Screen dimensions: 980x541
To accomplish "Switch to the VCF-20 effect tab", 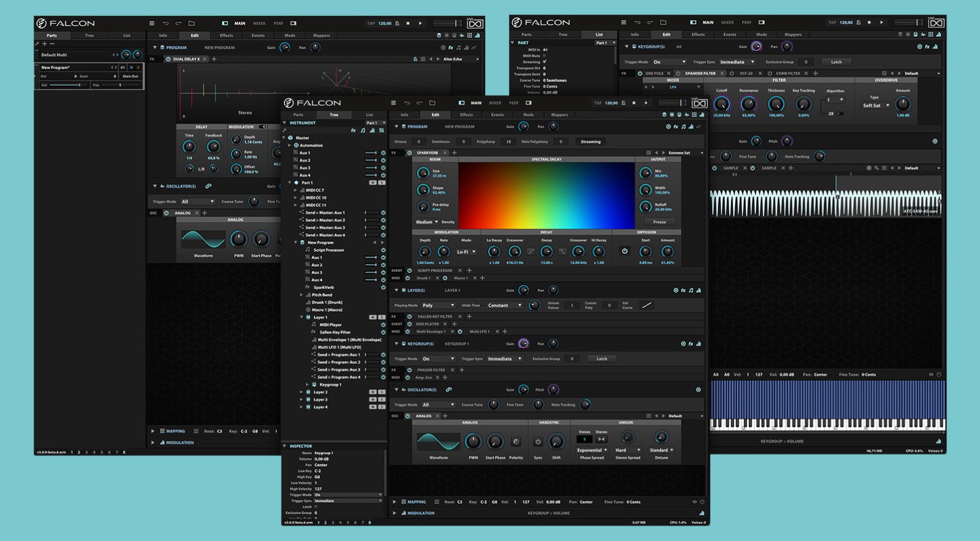I will point(746,73).
